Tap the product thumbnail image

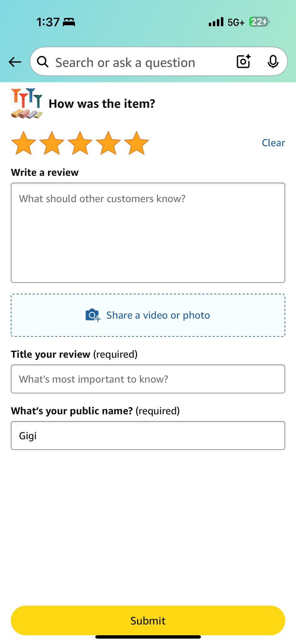pos(27,103)
